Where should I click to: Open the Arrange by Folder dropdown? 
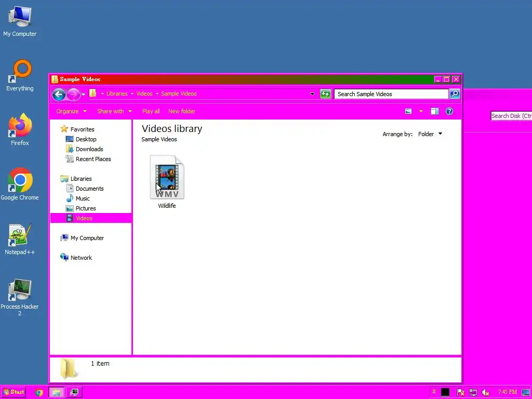click(x=430, y=134)
